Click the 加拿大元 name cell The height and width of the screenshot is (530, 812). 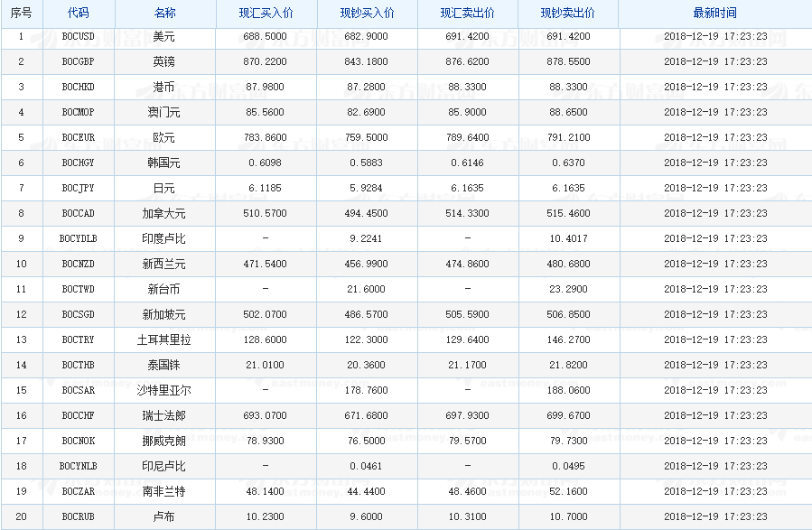coord(164,214)
